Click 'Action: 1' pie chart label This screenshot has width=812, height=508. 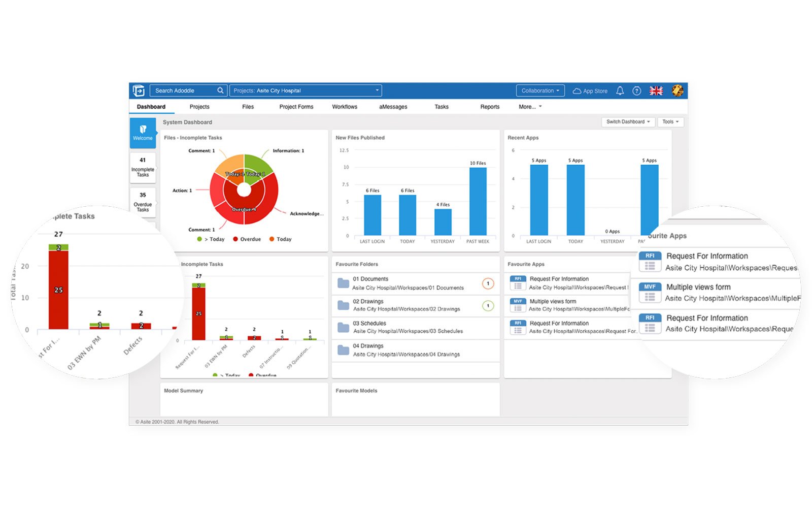tap(182, 190)
